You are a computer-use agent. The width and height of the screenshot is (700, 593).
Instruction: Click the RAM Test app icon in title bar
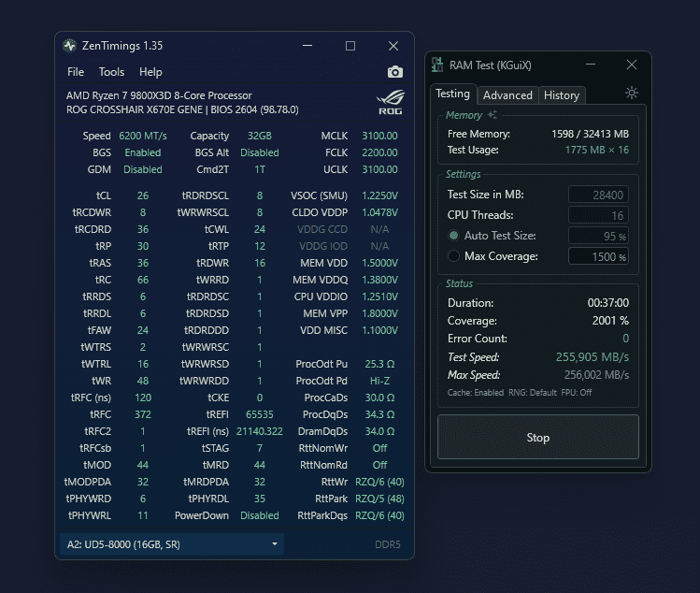point(437,65)
